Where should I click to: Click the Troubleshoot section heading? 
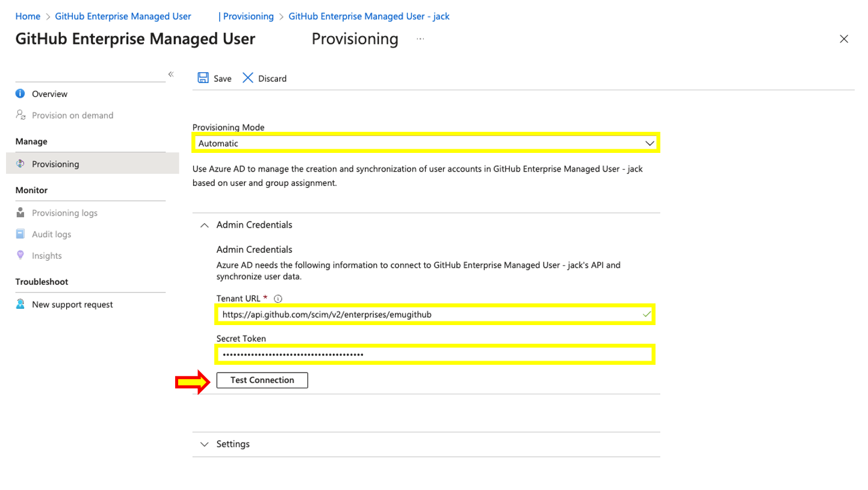click(42, 282)
